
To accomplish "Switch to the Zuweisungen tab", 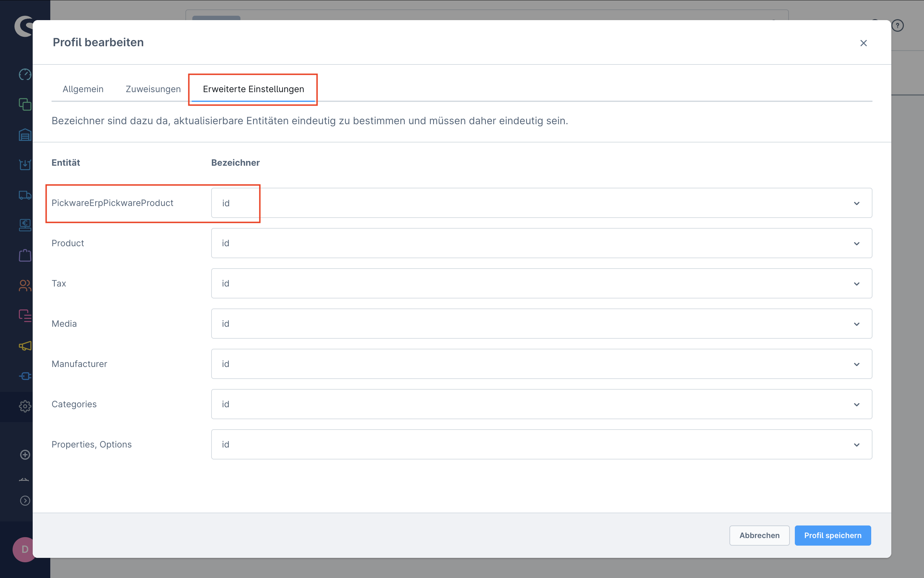I will tap(153, 89).
